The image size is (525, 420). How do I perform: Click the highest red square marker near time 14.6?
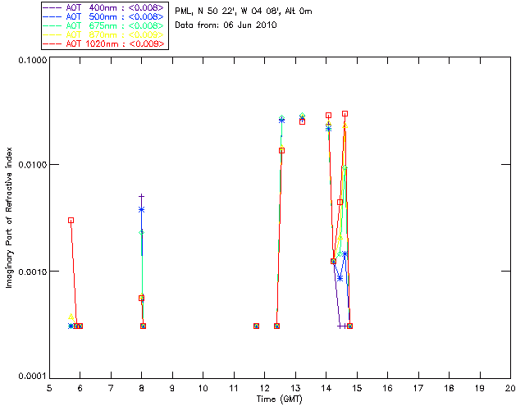pos(345,114)
